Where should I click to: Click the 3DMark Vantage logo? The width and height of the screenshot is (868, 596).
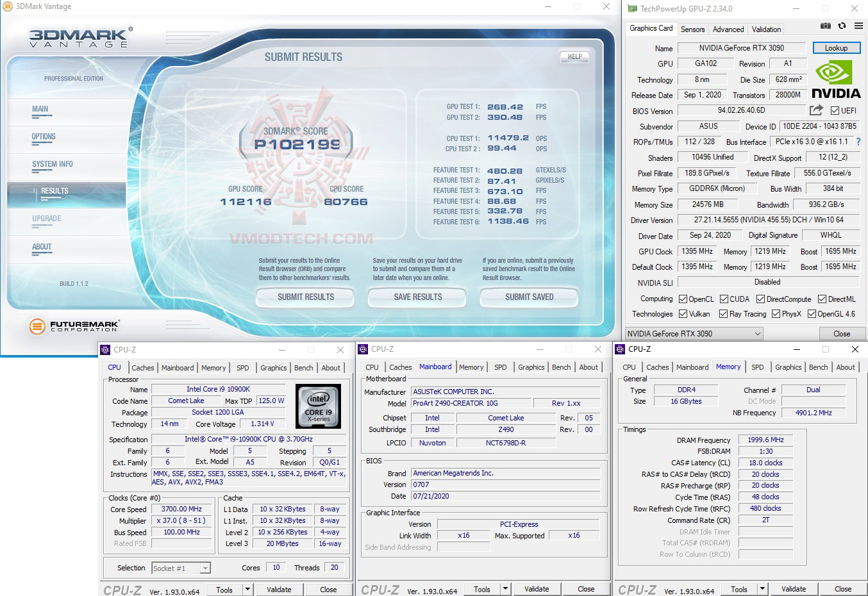(81, 38)
